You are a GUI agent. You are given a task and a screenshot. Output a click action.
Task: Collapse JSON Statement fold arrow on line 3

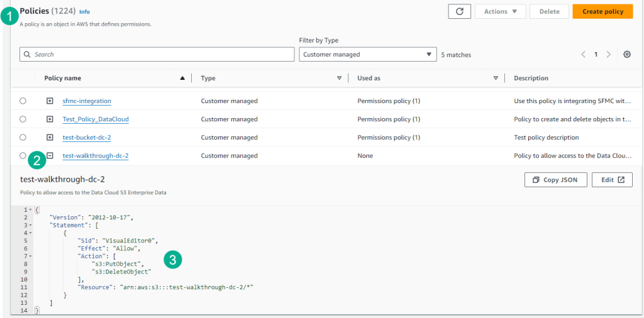(x=30, y=224)
